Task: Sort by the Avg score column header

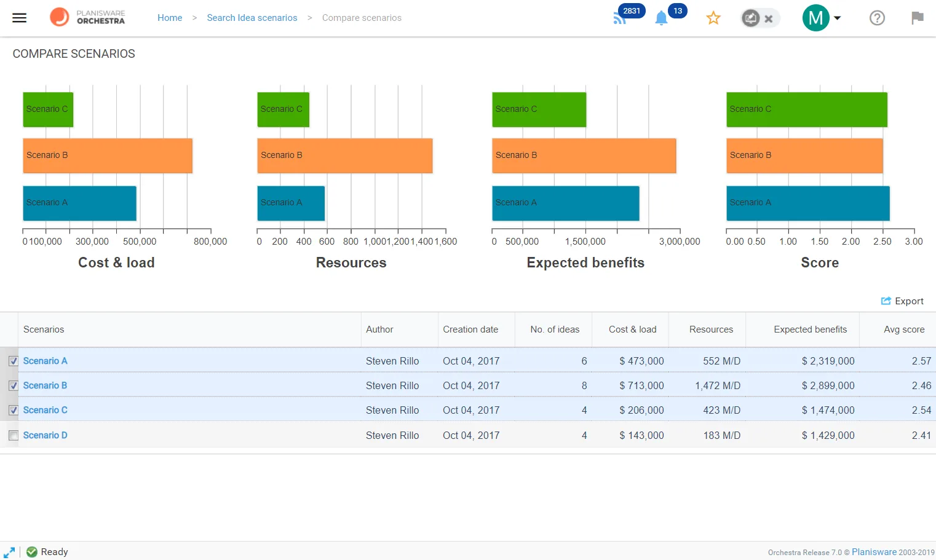Action: [904, 329]
